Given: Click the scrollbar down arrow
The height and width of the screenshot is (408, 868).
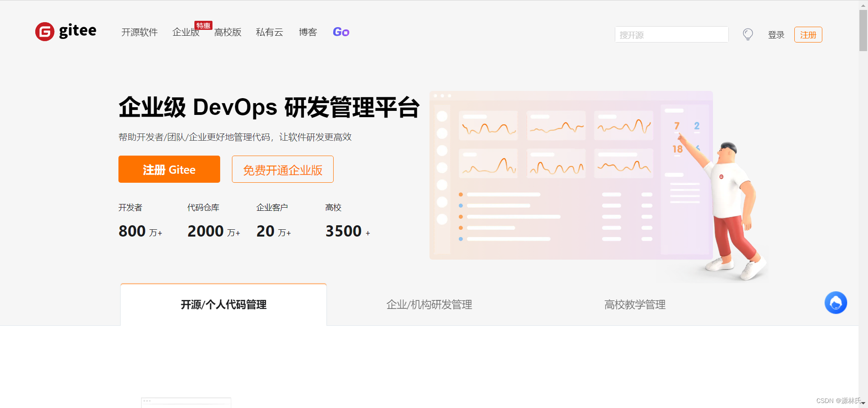Looking at the screenshot, I should 863,403.
